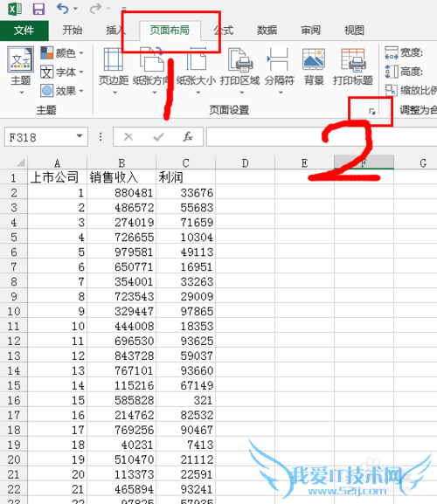Select row 10 header
The width and height of the screenshot is (437, 504).
click(13, 311)
